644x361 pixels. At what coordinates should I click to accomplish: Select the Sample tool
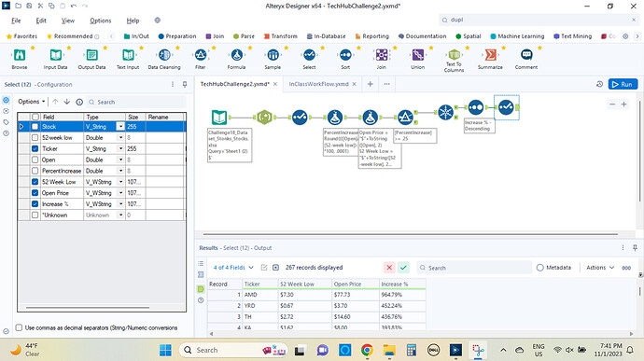click(x=273, y=55)
